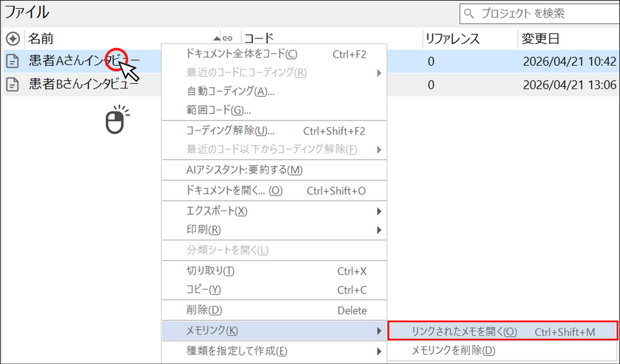The height and width of the screenshot is (364, 620).
Task: Click AIアシスタント:要約する
Action: (244, 170)
